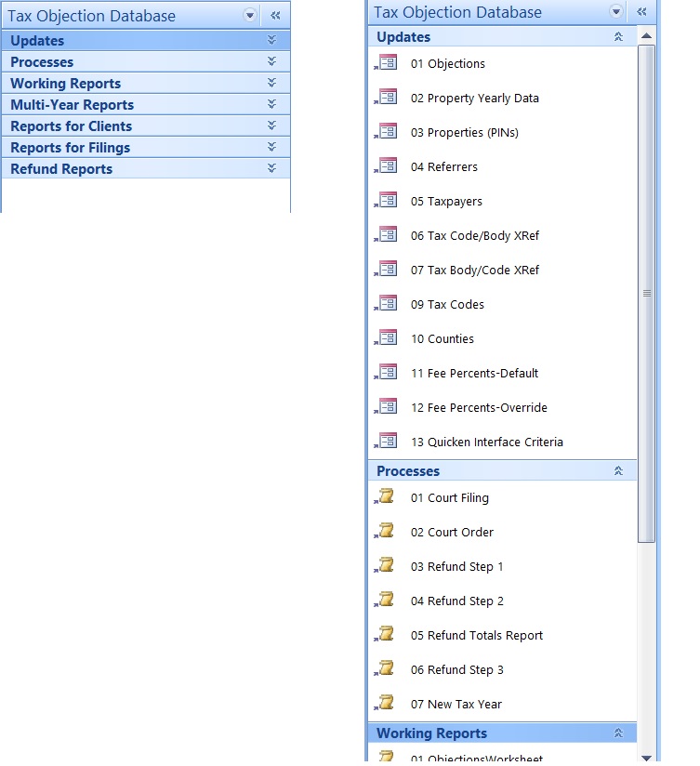Screen dimensions: 700x766
Task: Expand the Multi-Year Reports group
Action: tap(271, 104)
